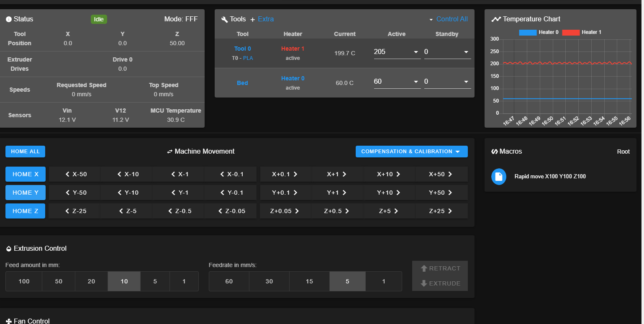Click the Extrusion Control droplet icon
Image resolution: width=644 pixels, height=324 pixels.
click(x=9, y=249)
